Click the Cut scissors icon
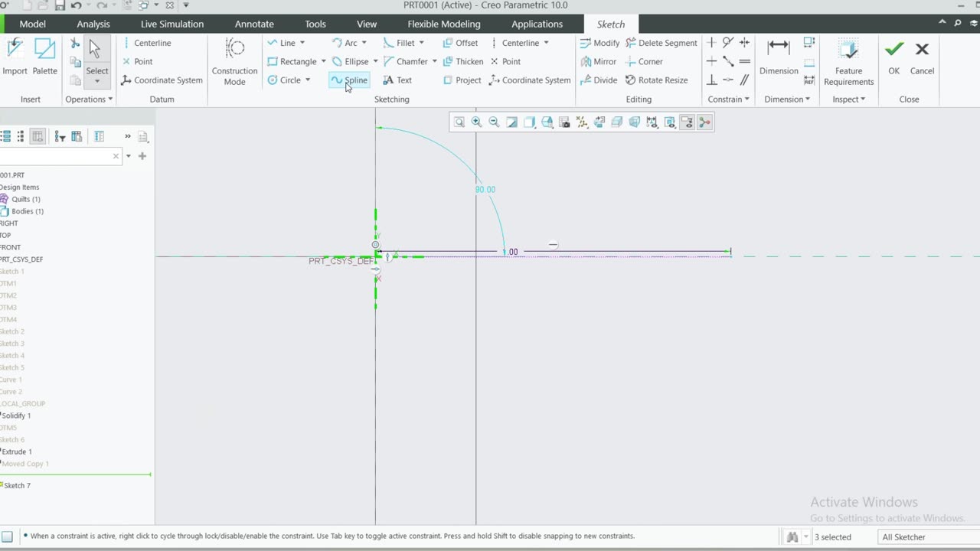 (75, 44)
